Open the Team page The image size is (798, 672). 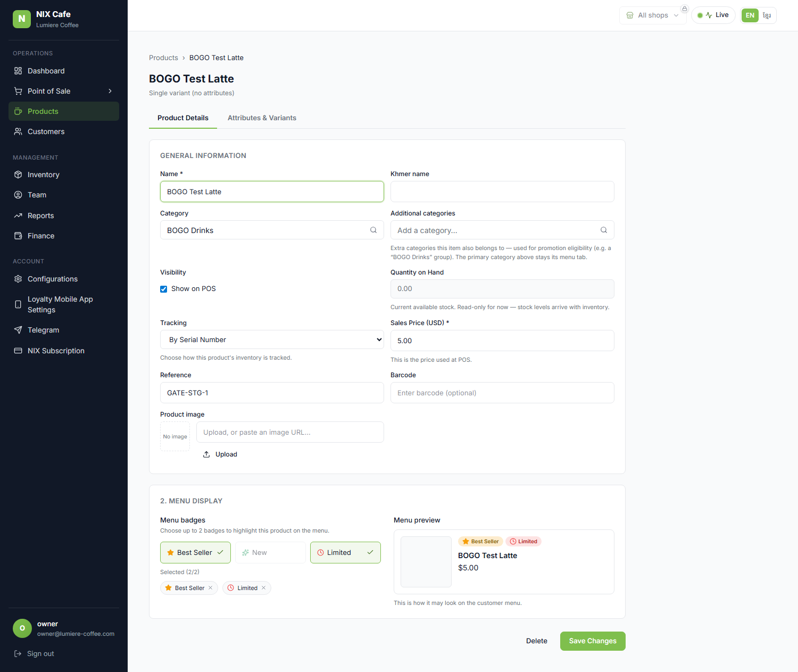[x=64, y=195]
